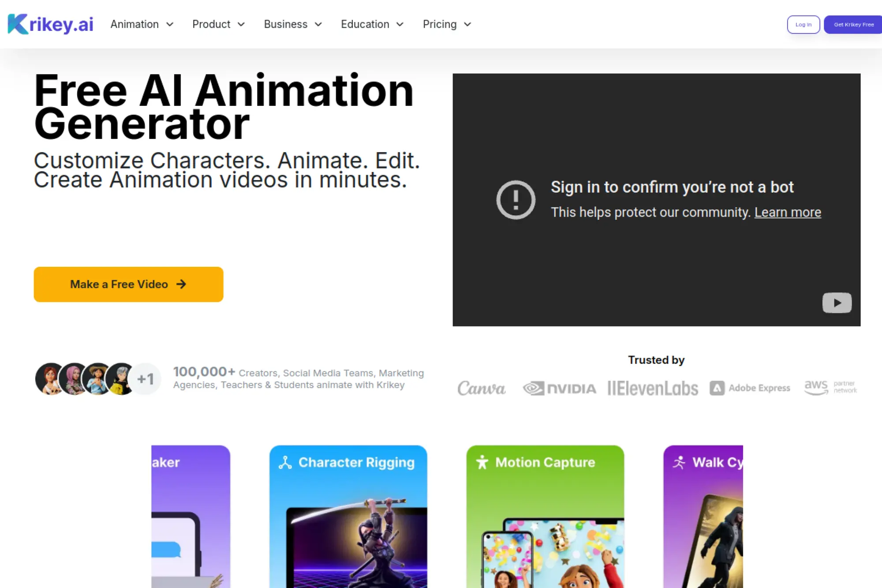Follow the Learn more link

tap(788, 213)
